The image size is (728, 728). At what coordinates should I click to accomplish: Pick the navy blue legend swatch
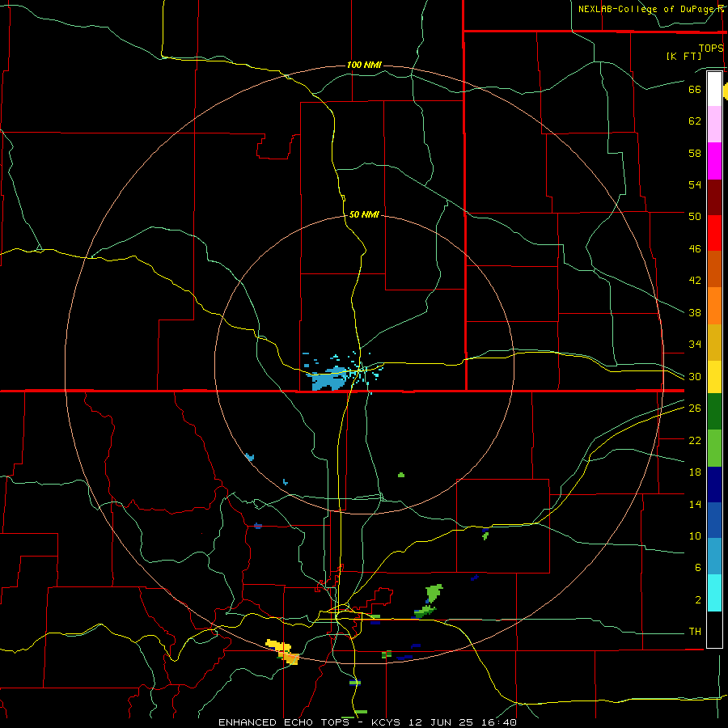click(714, 485)
